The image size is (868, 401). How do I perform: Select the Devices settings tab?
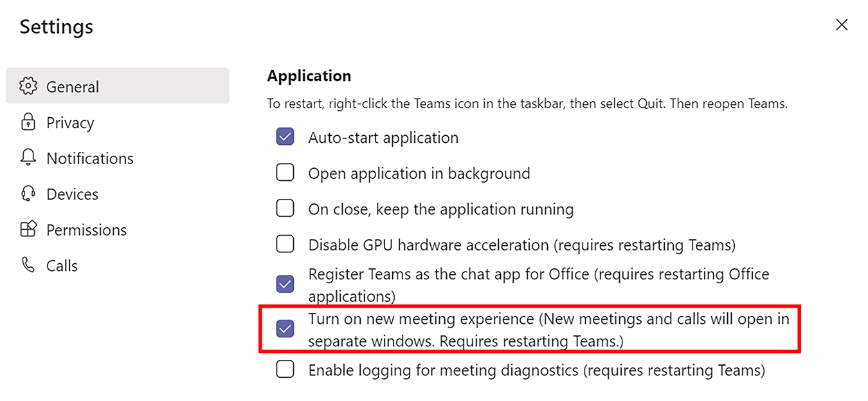pos(72,194)
